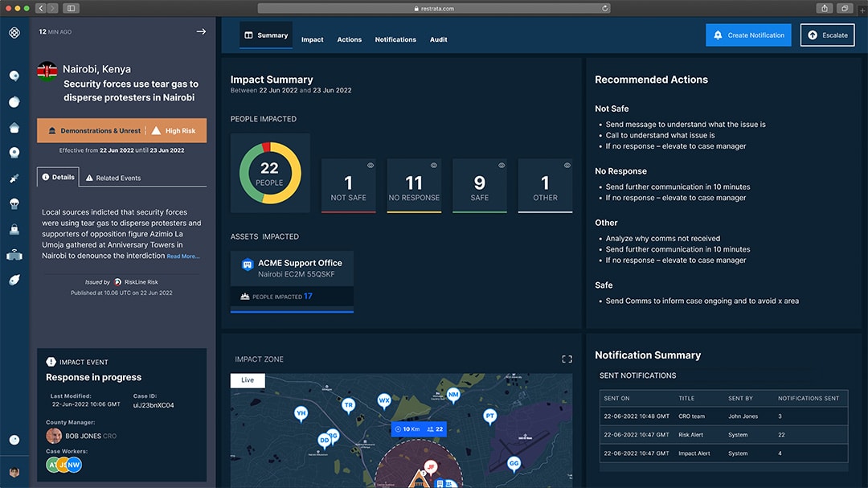Open the Risk Alert notification row
This screenshot has width=868, height=488.
[723, 435]
